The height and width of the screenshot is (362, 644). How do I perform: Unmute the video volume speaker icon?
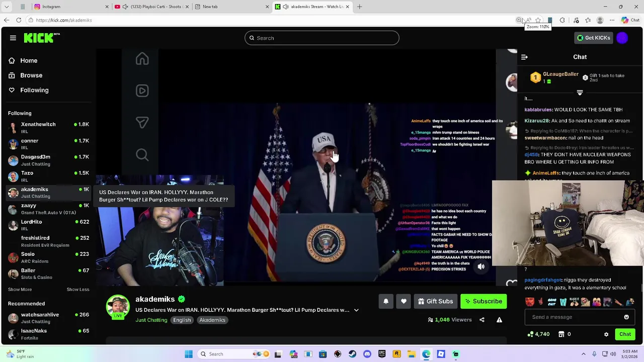[x=481, y=267]
